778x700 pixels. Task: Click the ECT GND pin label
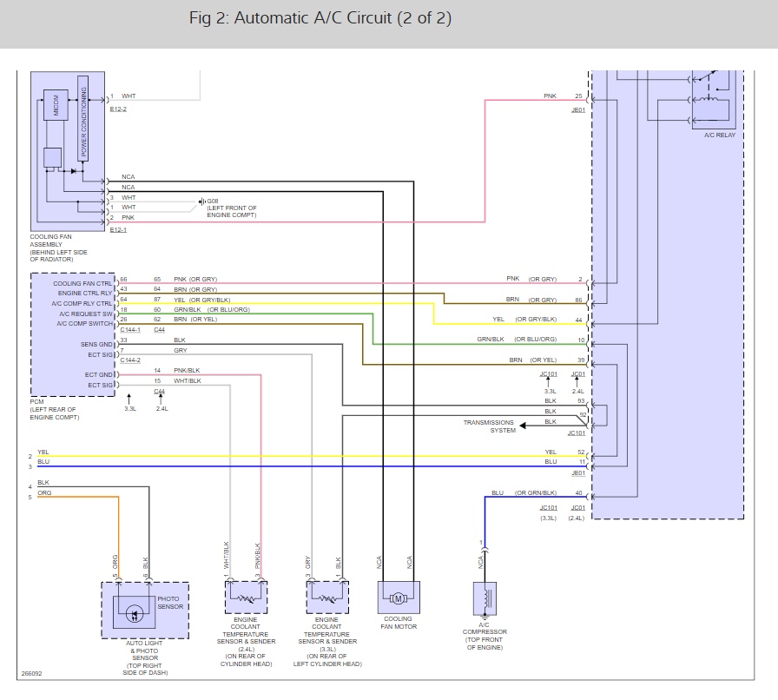pyautogui.click(x=98, y=375)
